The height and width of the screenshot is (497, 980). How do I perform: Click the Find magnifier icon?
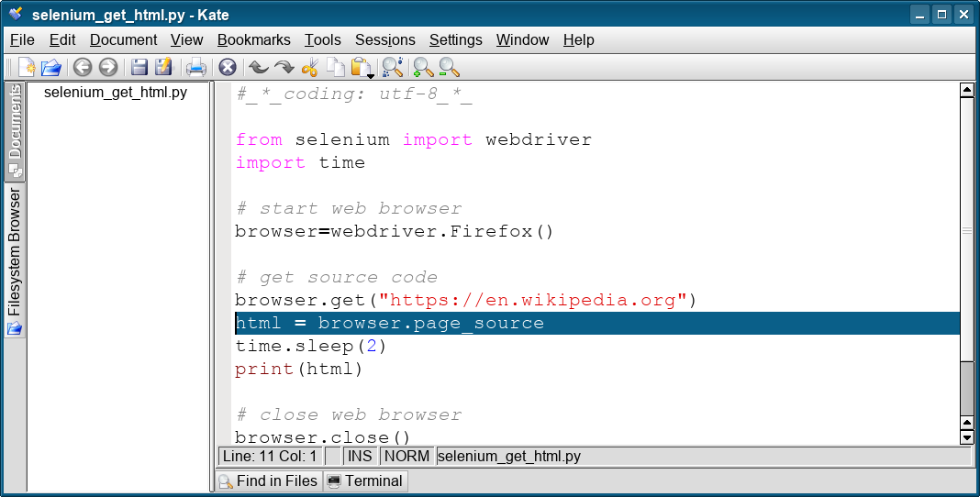click(x=392, y=67)
